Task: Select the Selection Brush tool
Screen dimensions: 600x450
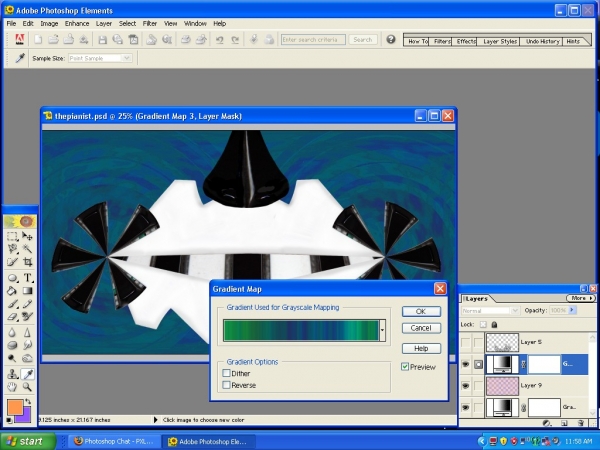Action: coord(12,262)
